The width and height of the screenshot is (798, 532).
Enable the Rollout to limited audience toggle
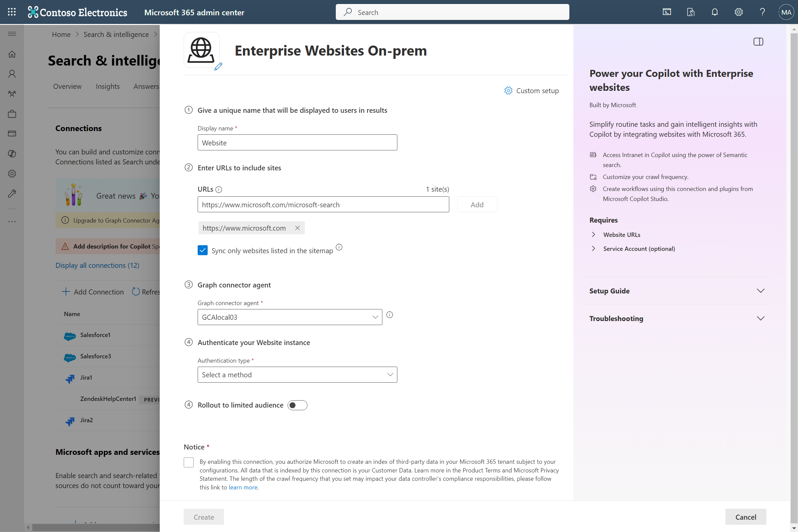(297, 405)
